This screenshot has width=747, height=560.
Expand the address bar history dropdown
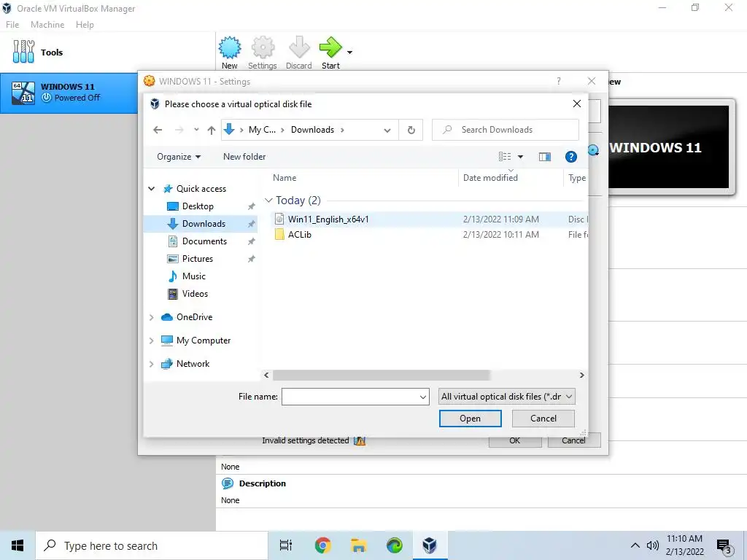coord(387,130)
